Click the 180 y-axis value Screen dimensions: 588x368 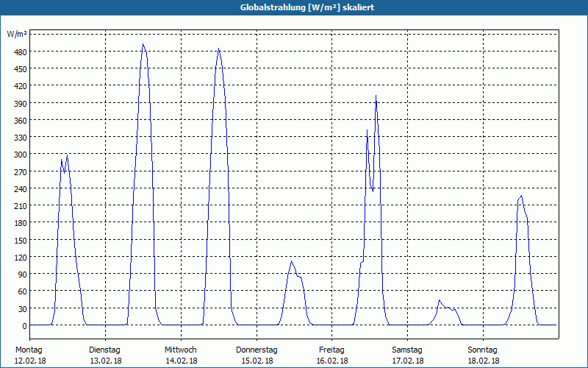coord(20,223)
